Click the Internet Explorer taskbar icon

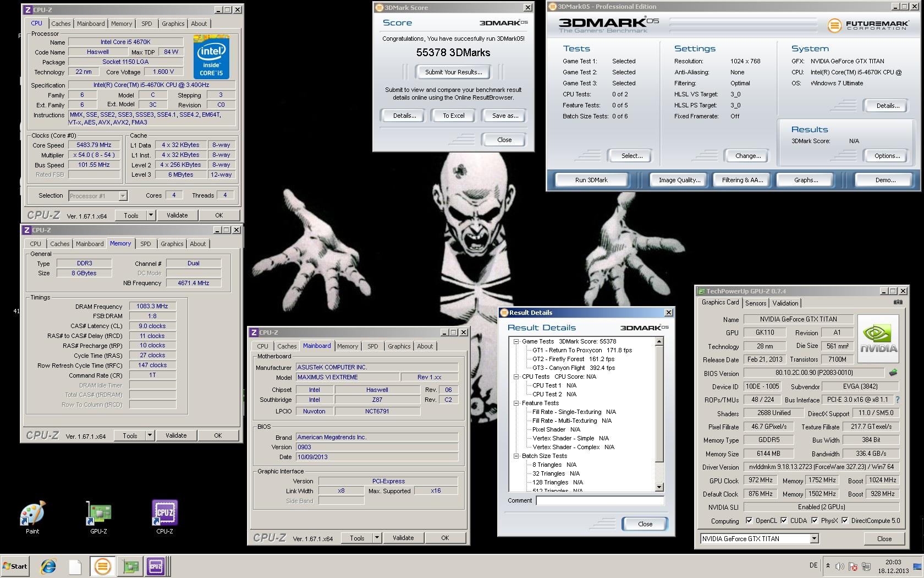pyautogui.click(x=48, y=566)
